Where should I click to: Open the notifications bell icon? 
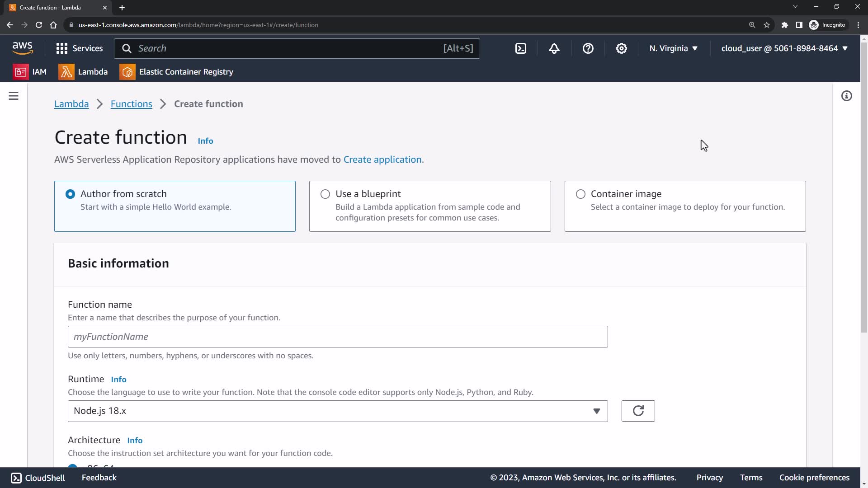[x=554, y=48]
